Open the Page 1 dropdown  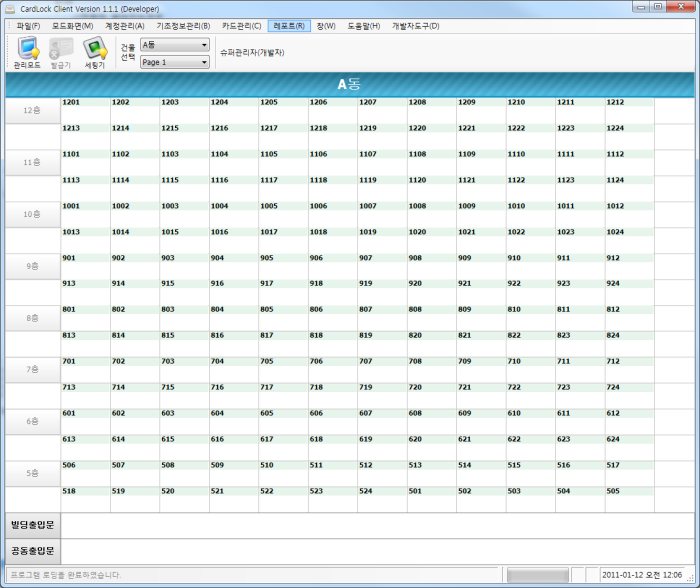pos(175,62)
